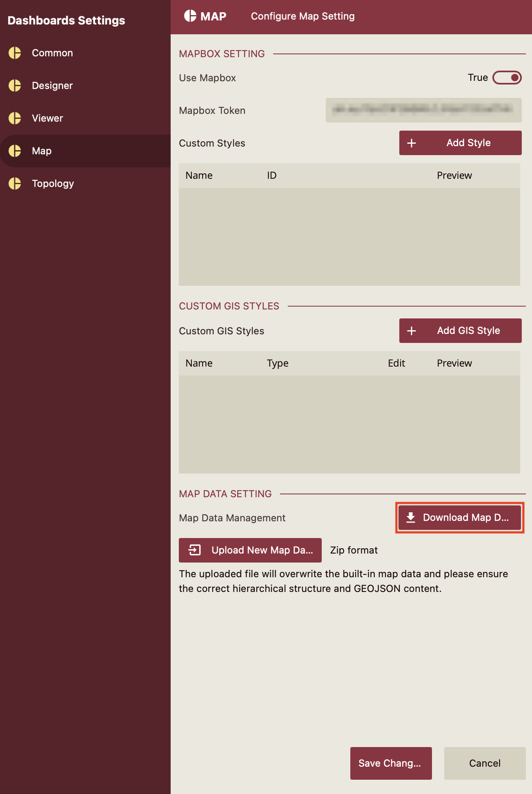Open Viewer settings page
This screenshot has width=532, height=794.
coord(47,118)
